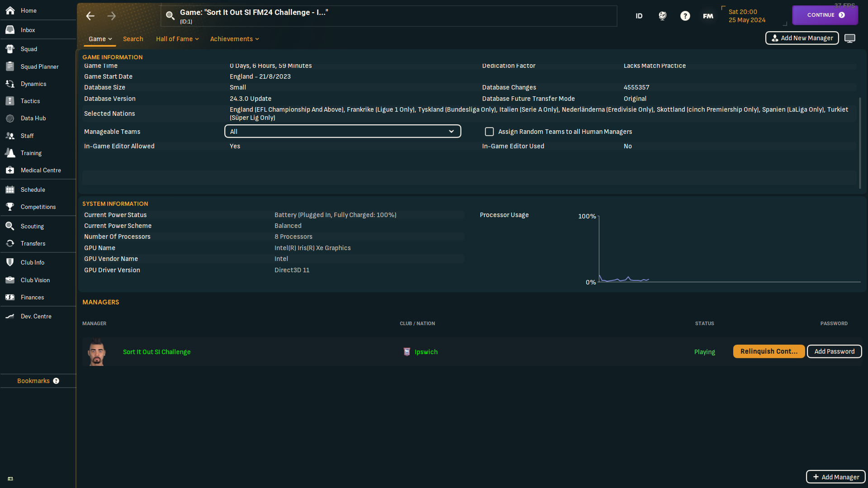
Task: Go forward with the right arrow
Action: [x=112, y=16]
